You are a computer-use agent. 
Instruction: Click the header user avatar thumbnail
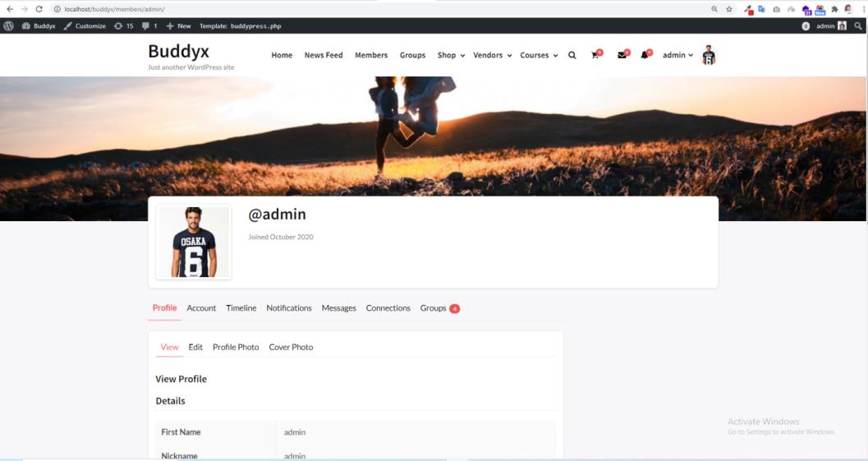click(709, 55)
